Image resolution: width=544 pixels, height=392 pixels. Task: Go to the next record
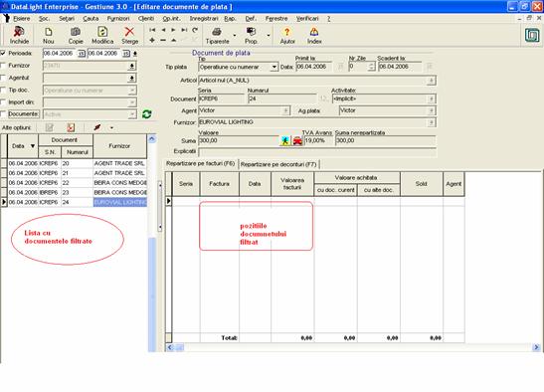pos(173,30)
